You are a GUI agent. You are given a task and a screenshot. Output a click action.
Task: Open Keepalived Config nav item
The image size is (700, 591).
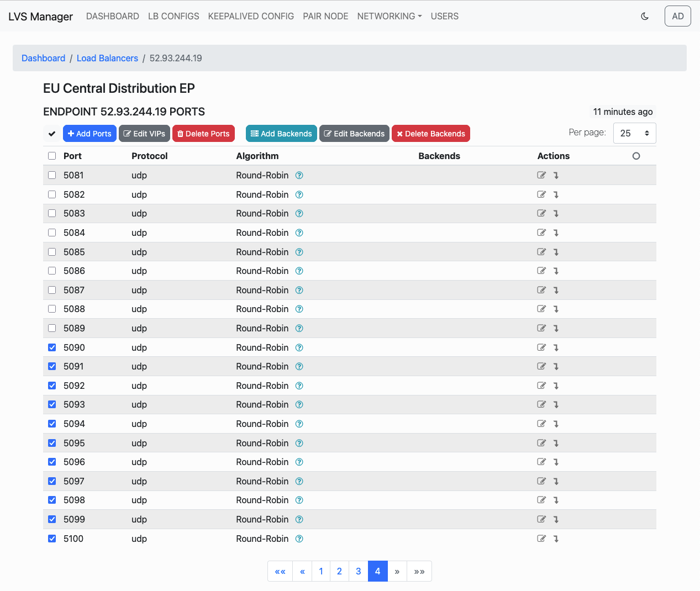point(251,17)
